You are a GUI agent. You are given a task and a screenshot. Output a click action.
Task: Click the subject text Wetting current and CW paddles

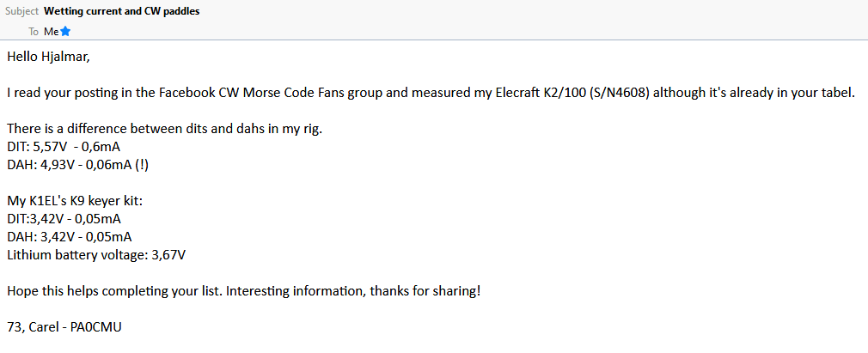(x=122, y=11)
